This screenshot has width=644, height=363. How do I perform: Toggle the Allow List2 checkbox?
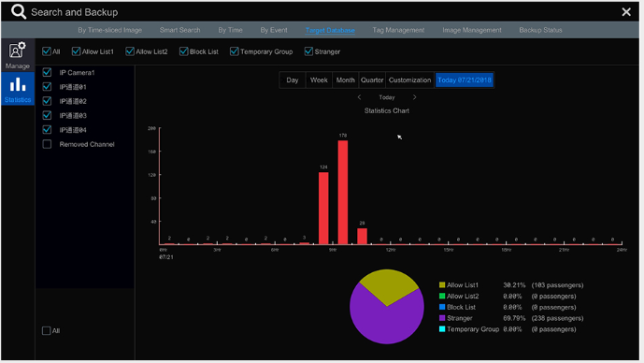[130, 51]
